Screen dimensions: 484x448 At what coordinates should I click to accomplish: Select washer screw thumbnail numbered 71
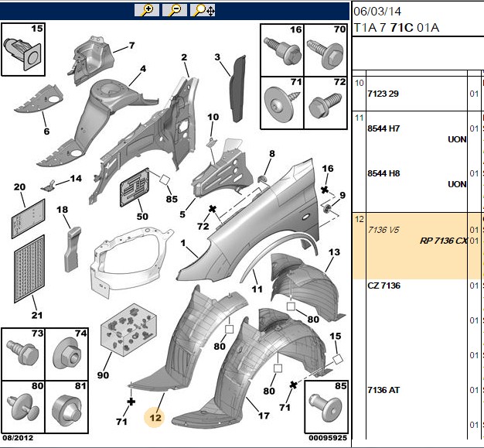282,103
